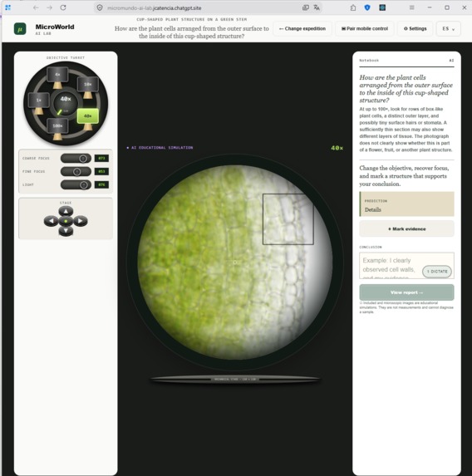The width and height of the screenshot is (472, 476).
Task: Click the mechanical stage label below viewport
Action: (235, 379)
